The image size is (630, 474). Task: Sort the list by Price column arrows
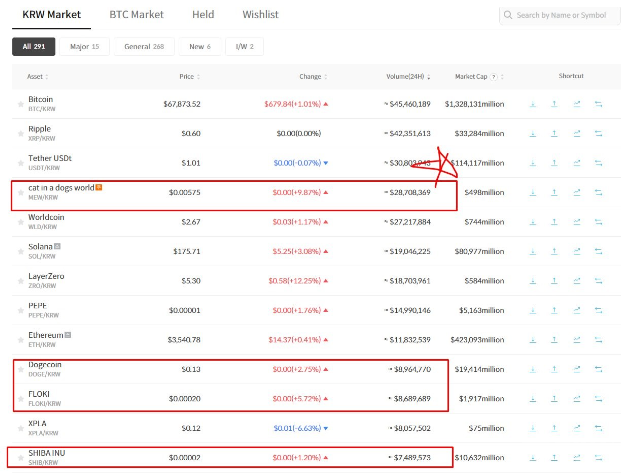point(198,77)
